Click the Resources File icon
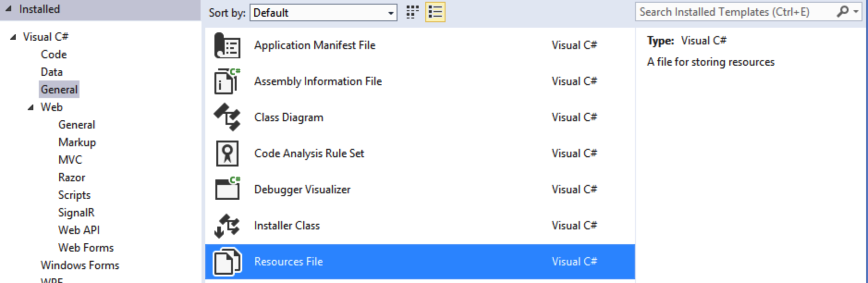This screenshot has width=868, height=283. (227, 262)
